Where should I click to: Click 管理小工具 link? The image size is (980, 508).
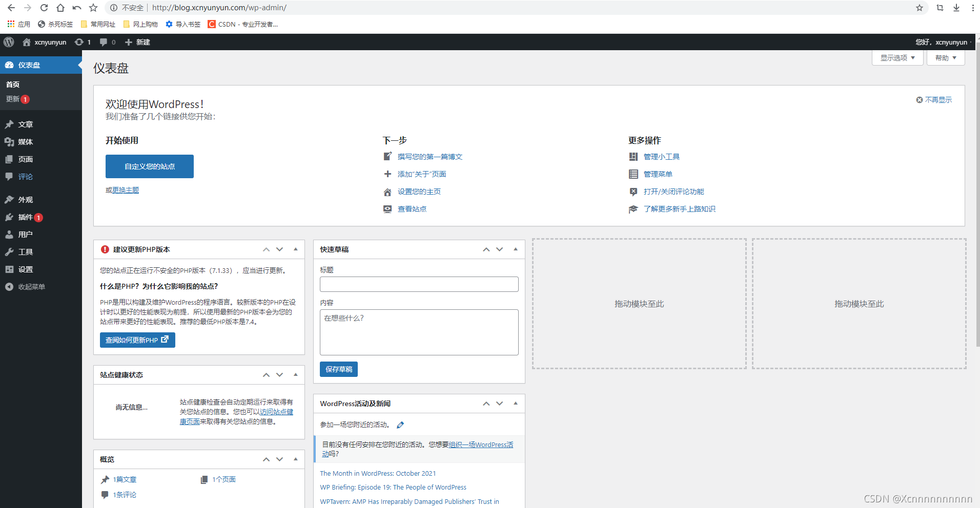[x=662, y=157]
